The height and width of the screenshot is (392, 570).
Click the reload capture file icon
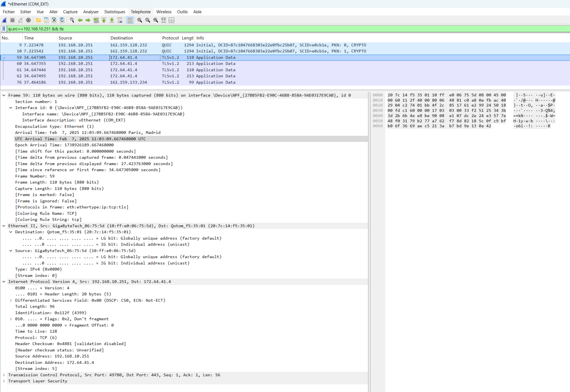(x=62, y=20)
